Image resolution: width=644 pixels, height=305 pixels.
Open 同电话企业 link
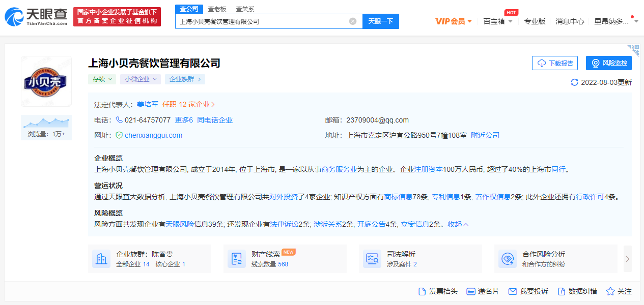[x=215, y=120]
